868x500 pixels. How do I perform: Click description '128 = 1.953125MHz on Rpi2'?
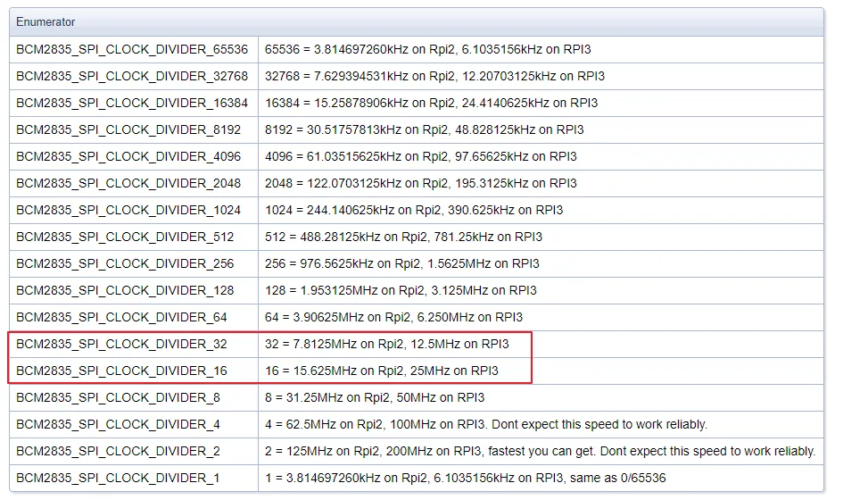pos(401,290)
